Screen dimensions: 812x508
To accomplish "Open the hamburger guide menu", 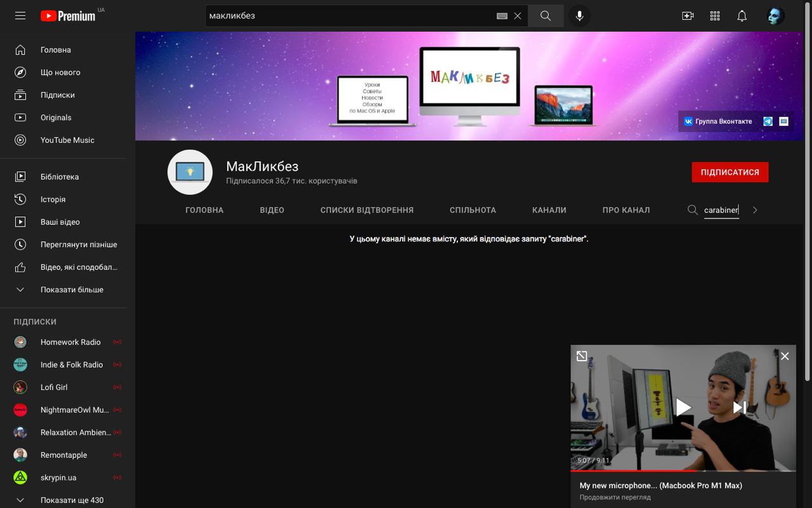I will click(20, 16).
